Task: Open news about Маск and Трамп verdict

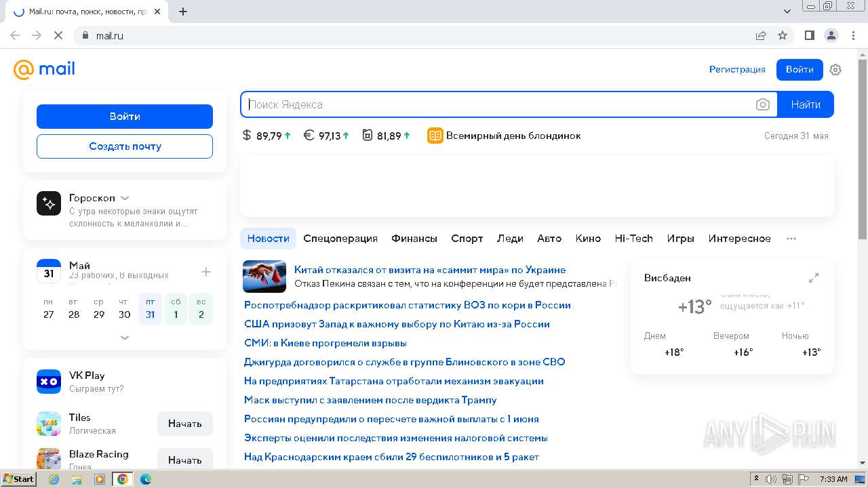Action: coord(370,400)
